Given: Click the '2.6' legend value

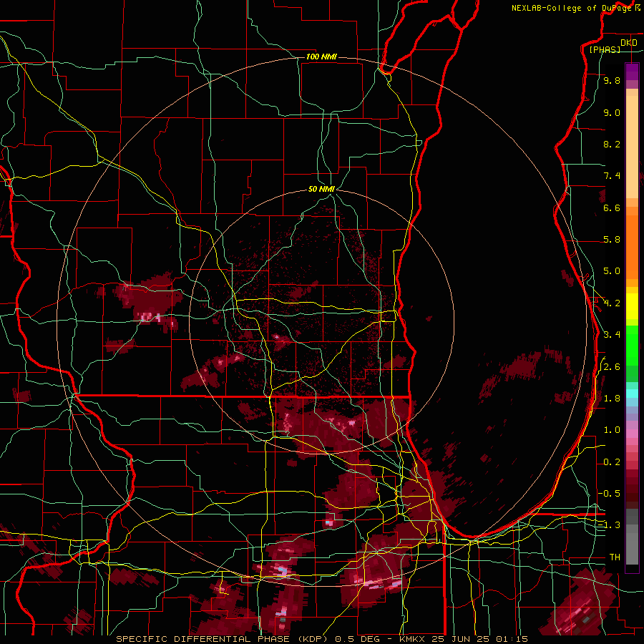Looking at the screenshot, I should click(x=612, y=367).
